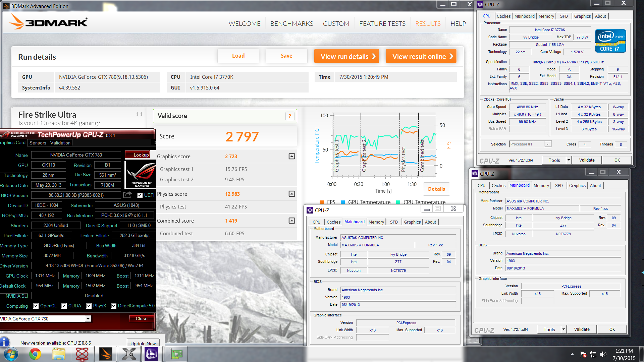Click the info icon in GPU-Z update notification

point(5,342)
